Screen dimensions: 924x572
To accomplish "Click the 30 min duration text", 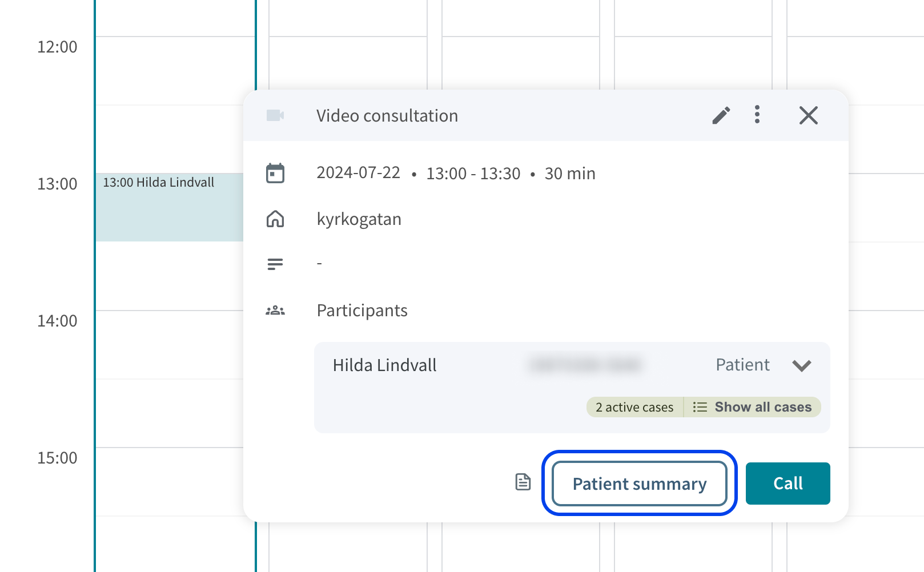I will [x=570, y=174].
